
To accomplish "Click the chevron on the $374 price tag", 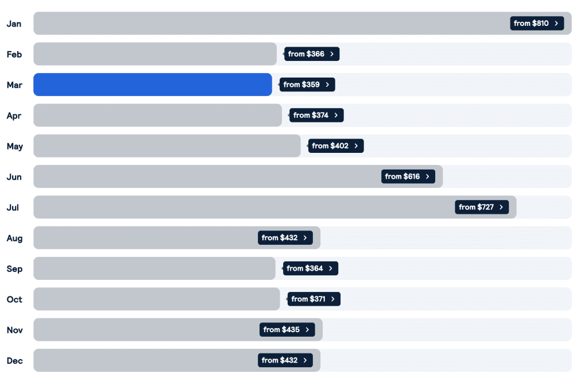I will tap(336, 116).
